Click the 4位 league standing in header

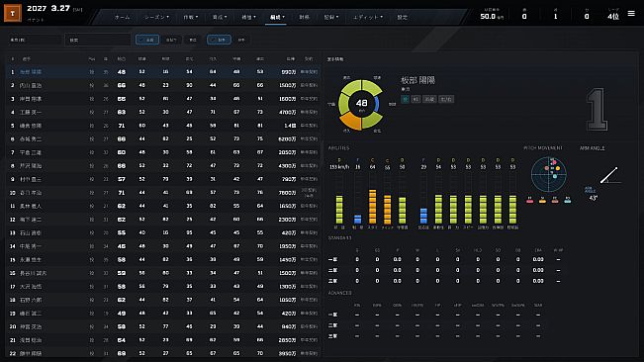[x=613, y=17]
